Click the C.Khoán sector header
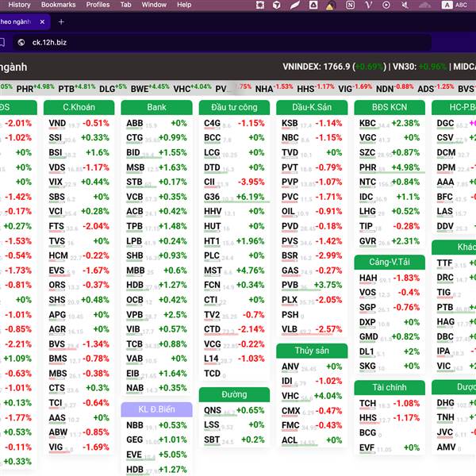Screen dimensions: 476x476 tap(79, 107)
